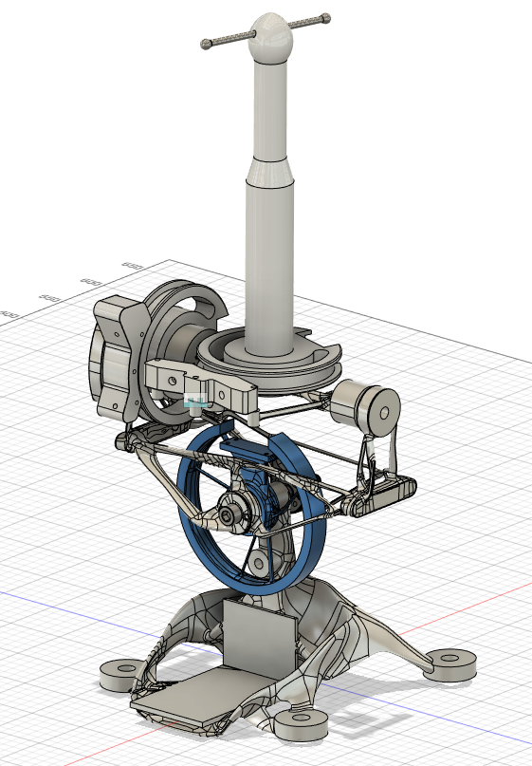Click the hex socket bolt at wheel hub
This screenshot has width=532, height=766.
coord(229,514)
